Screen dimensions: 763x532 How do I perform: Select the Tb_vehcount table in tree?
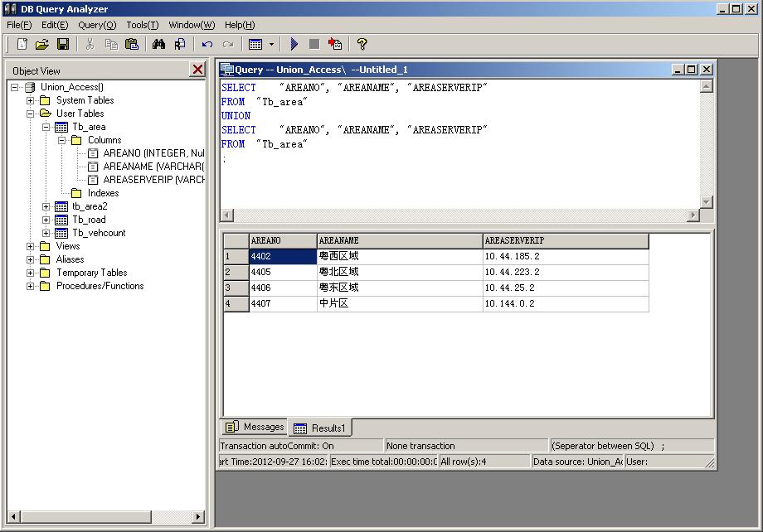coord(99,233)
